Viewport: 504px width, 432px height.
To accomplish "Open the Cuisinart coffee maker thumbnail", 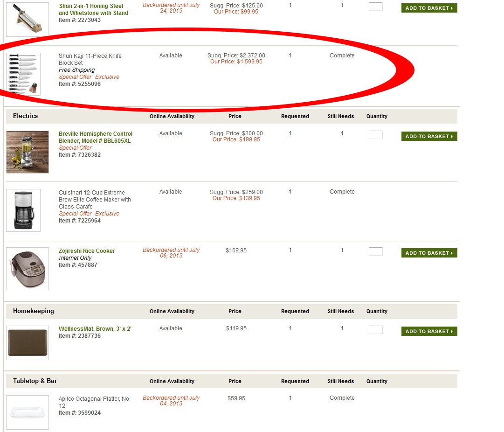I will pos(23,210).
